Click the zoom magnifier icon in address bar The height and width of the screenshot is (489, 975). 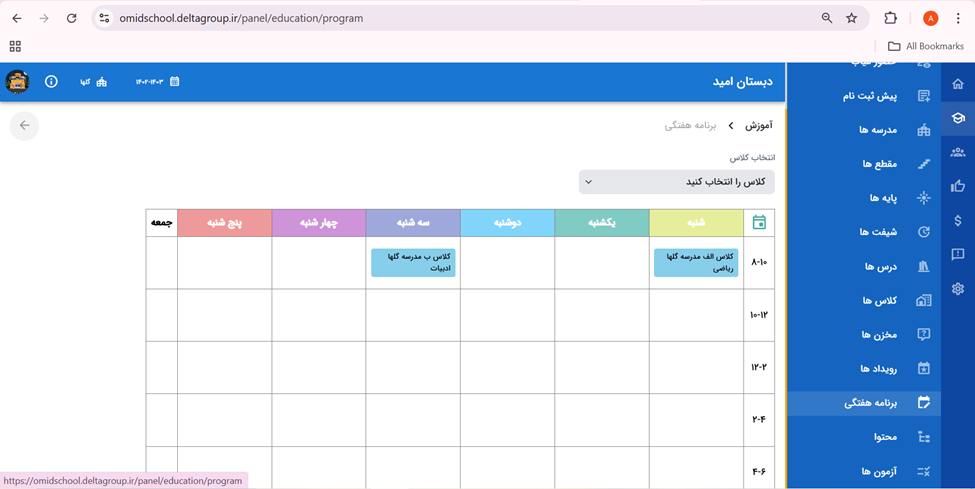[826, 18]
